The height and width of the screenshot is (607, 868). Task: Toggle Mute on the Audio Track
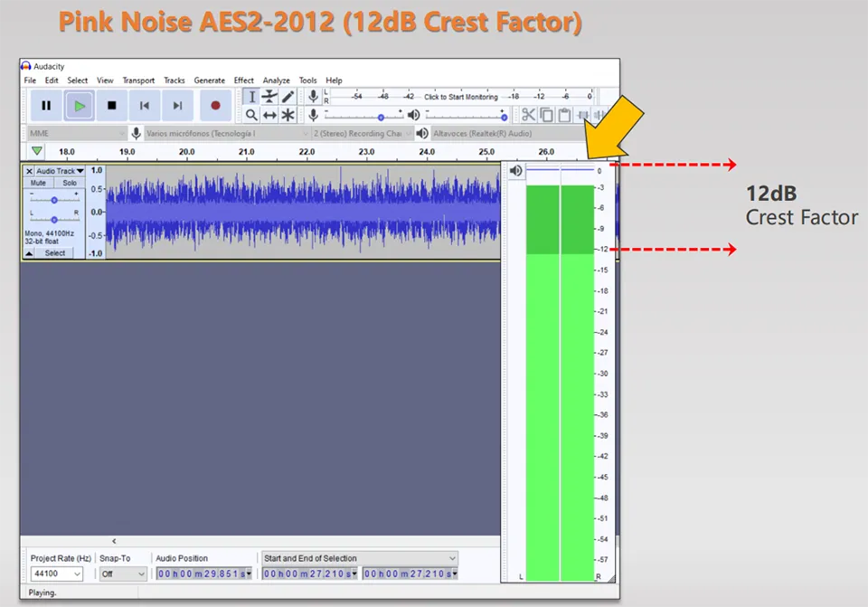click(38, 183)
